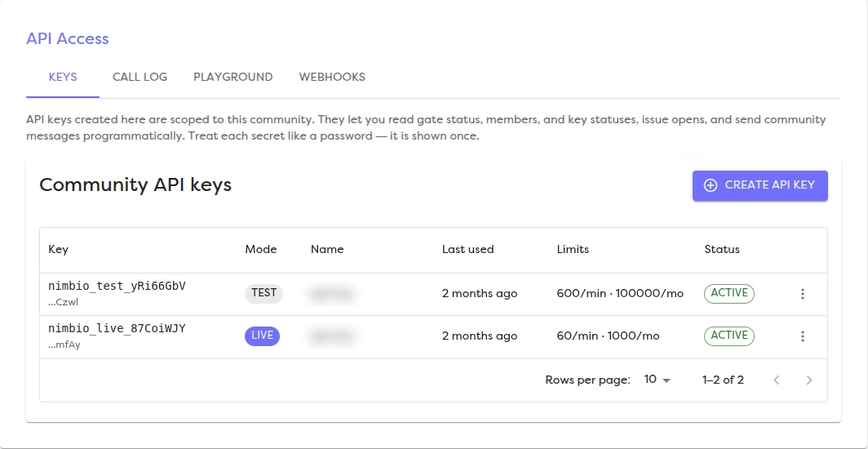868x449 pixels.
Task: Click the 1–2 of 2 pagination text
Action: [723, 380]
